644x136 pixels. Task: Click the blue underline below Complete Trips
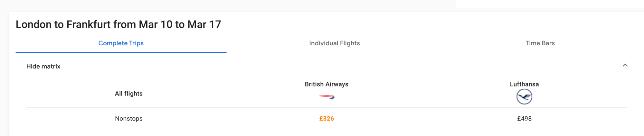121,52
